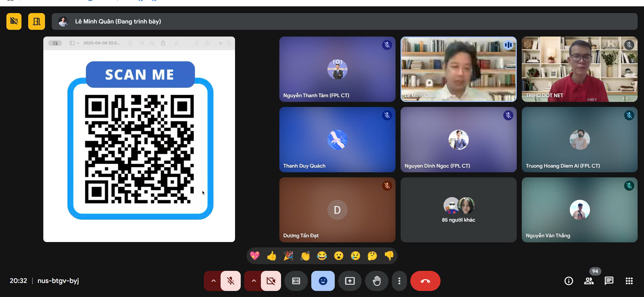Leave the call with the red hang-up button

point(425,281)
